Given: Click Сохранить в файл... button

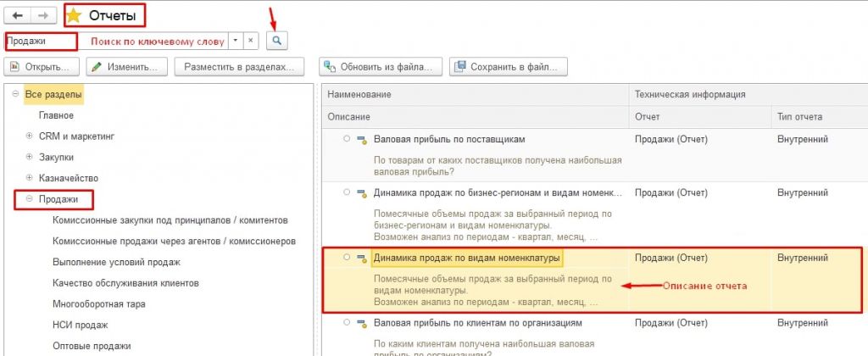Looking at the screenshot, I should 509,67.
